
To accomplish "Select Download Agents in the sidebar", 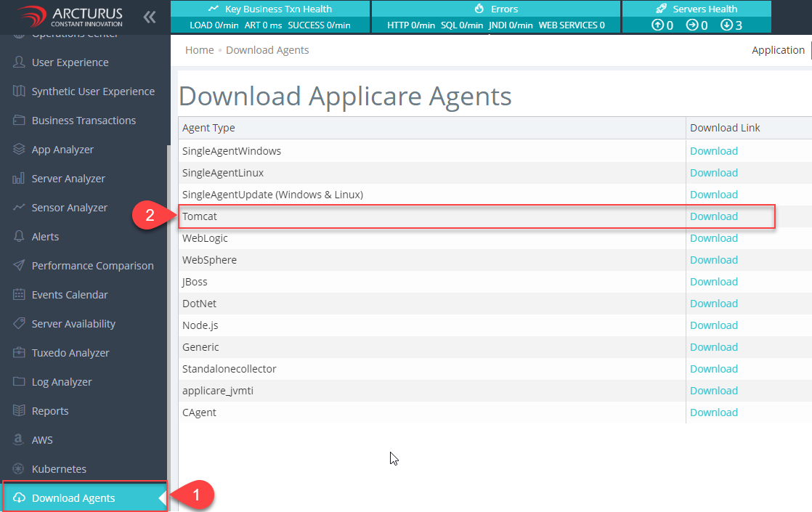I will 84,497.
